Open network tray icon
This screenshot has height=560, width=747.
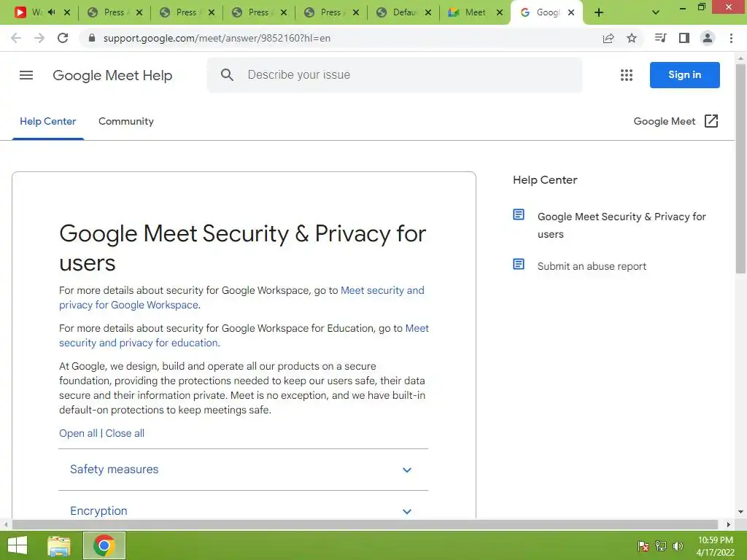(661, 546)
